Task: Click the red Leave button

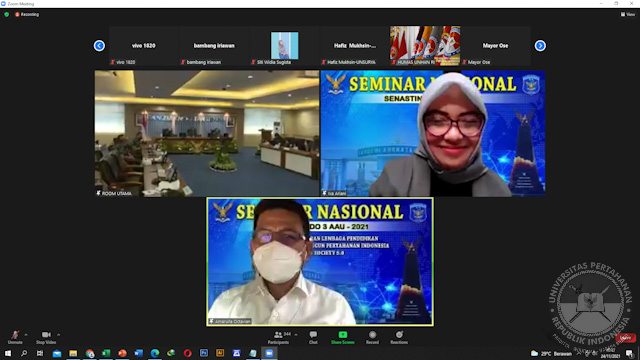Action: 625,338
